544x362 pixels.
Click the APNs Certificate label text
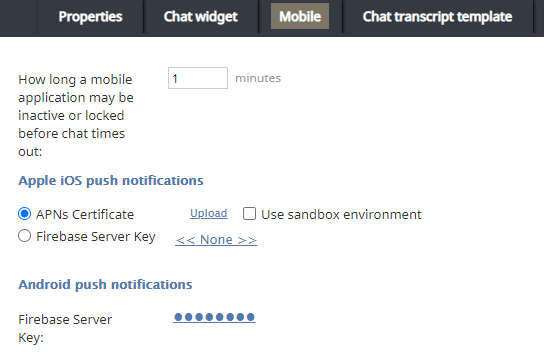(x=85, y=214)
